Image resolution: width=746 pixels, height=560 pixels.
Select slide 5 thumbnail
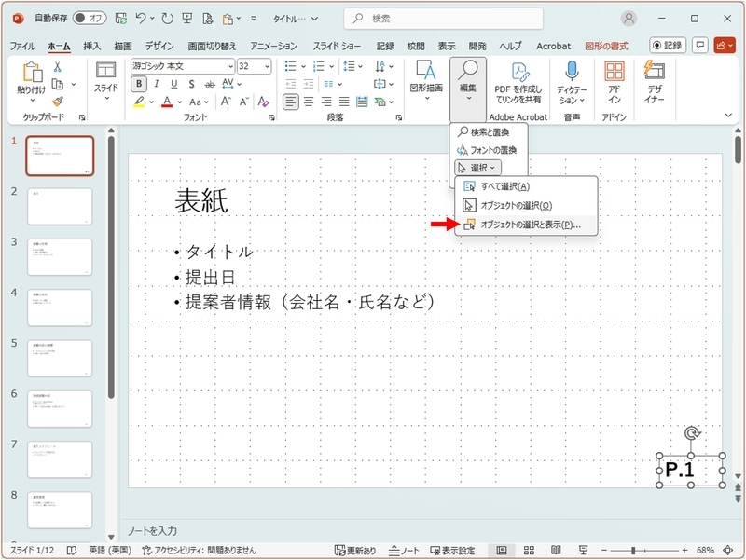60,359
